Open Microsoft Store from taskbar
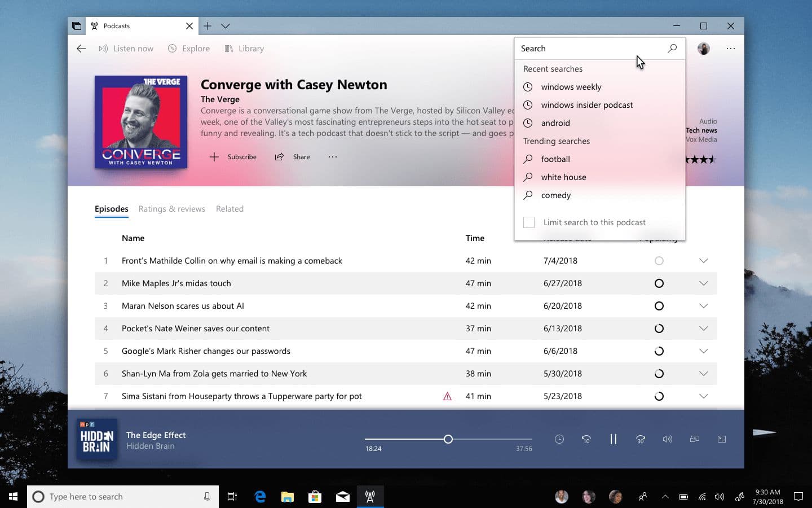 tap(315, 497)
